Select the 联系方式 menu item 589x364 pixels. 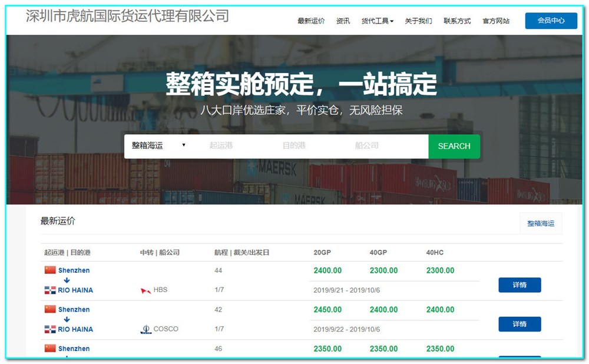[x=457, y=21]
